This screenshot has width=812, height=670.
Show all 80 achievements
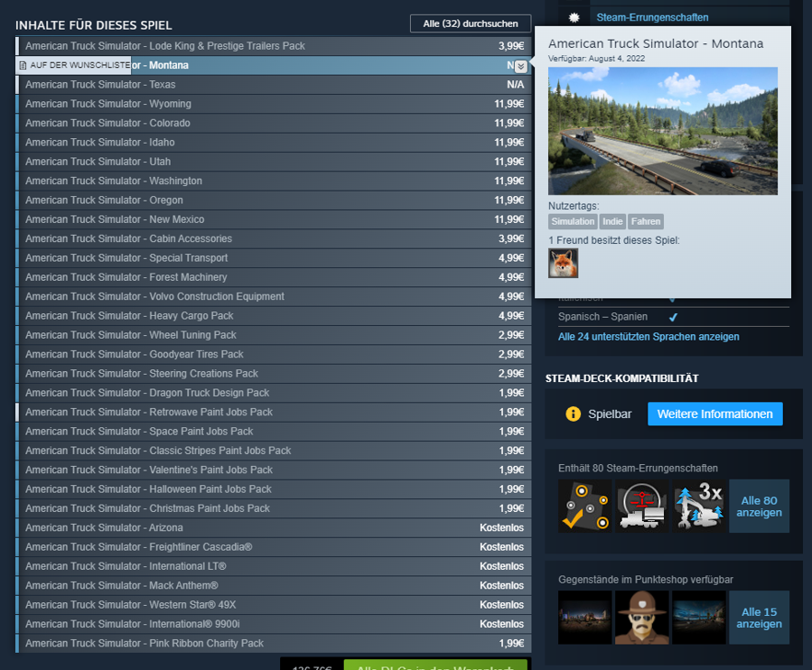(x=760, y=506)
